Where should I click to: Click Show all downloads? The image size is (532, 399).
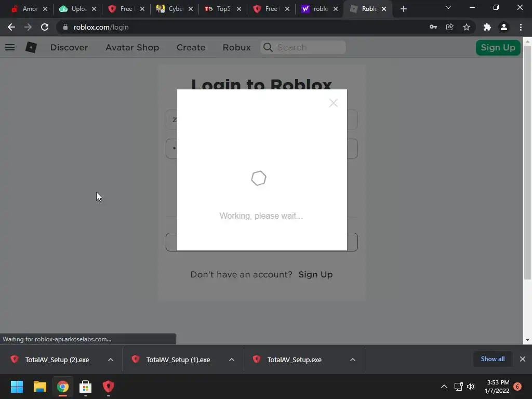click(x=493, y=359)
